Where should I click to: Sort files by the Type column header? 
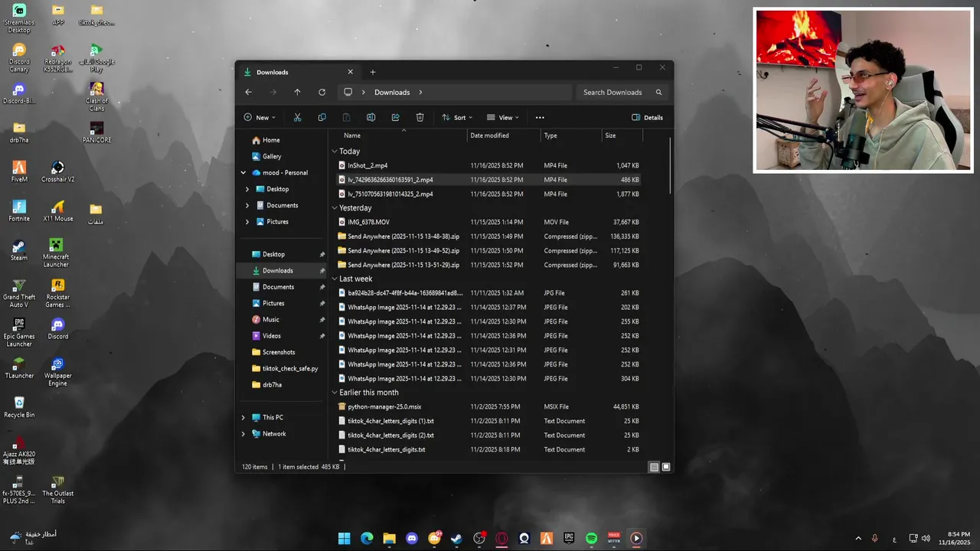pyautogui.click(x=570, y=135)
